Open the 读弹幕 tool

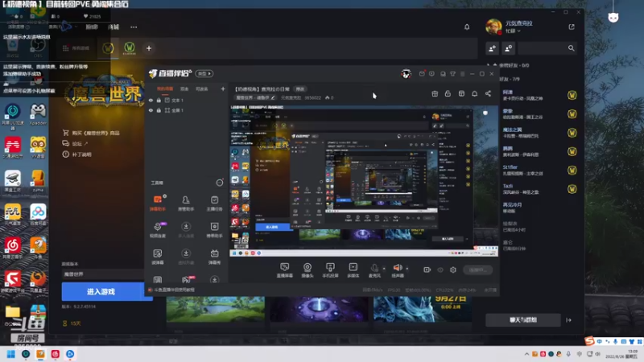point(158,257)
